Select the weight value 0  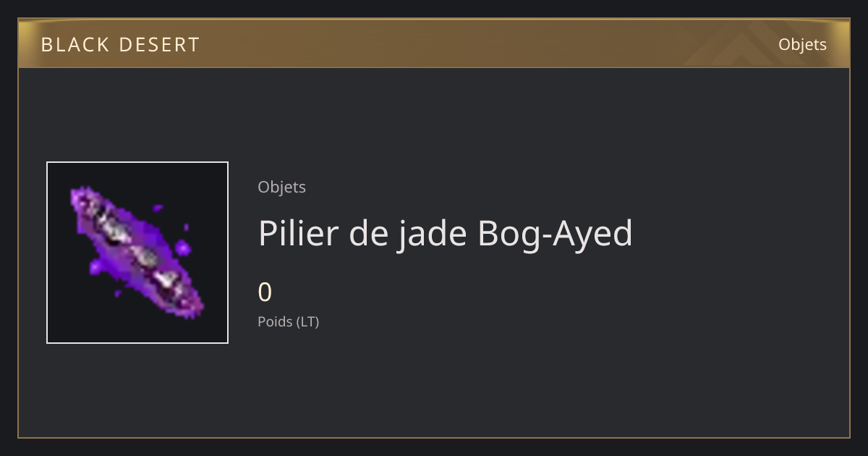click(x=265, y=292)
